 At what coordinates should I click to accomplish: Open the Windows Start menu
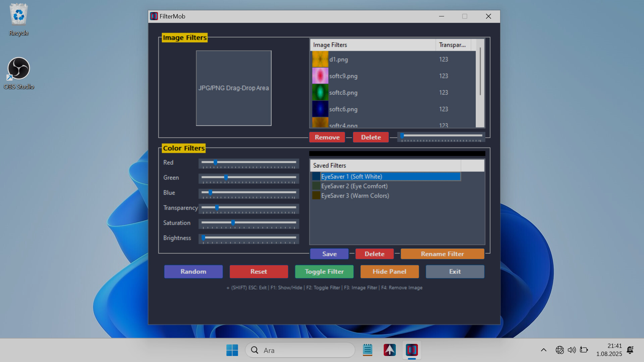(x=232, y=350)
